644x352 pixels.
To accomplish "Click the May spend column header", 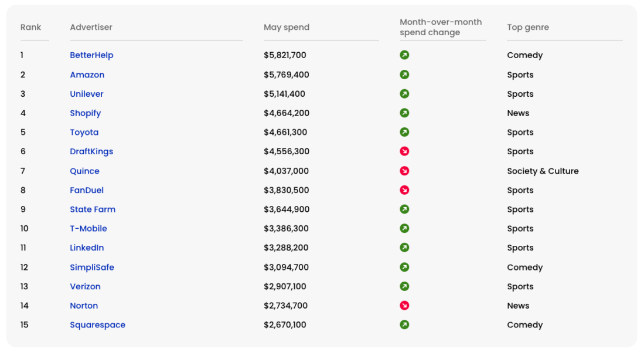I will pyautogui.click(x=287, y=28).
